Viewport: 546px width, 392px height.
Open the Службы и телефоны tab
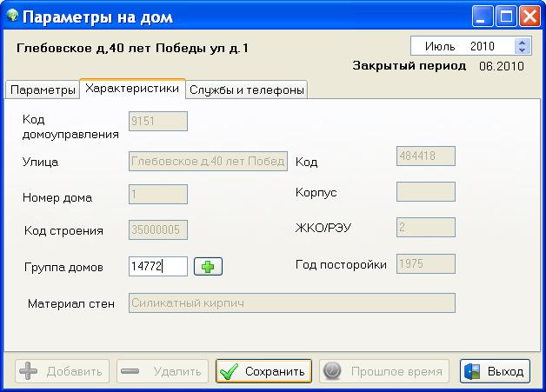pos(247,90)
